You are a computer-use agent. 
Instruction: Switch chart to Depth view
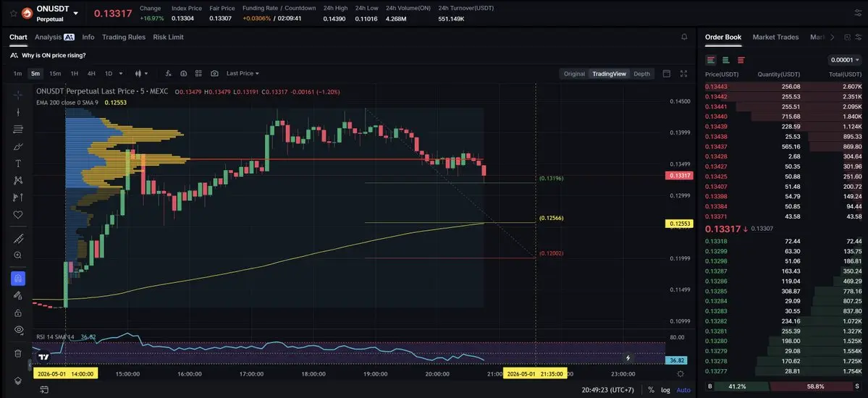[641, 74]
